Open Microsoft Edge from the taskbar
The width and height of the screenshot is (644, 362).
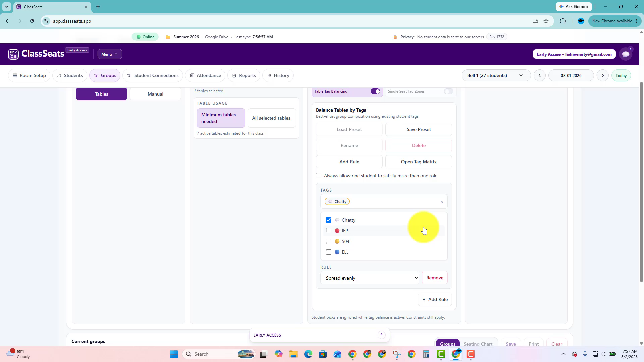(x=308, y=354)
